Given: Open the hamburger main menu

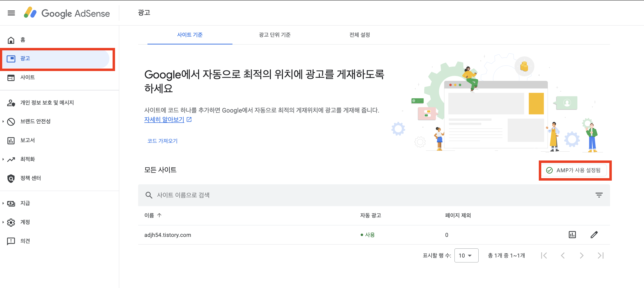Looking at the screenshot, I should pos(11,13).
